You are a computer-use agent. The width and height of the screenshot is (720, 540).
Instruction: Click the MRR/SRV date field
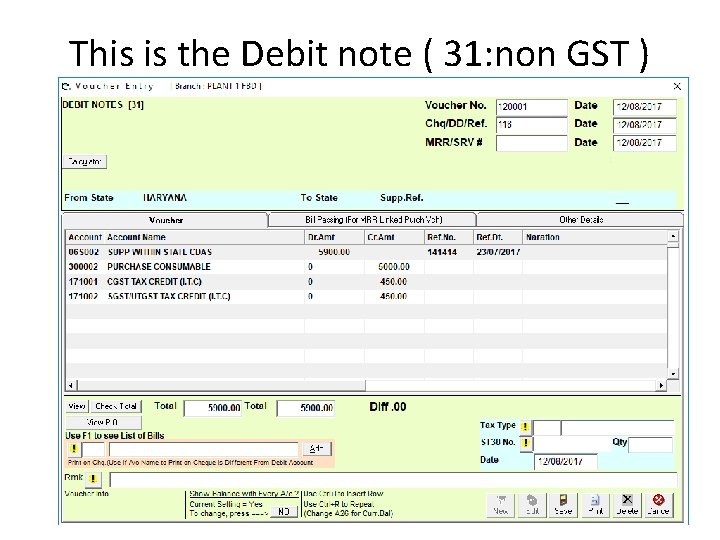[x=645, y=143]
